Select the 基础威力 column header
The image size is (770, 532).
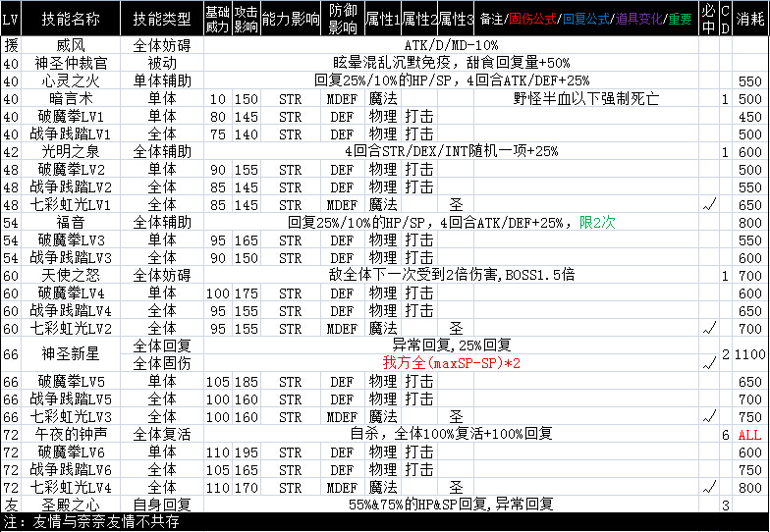click(218, 19)
